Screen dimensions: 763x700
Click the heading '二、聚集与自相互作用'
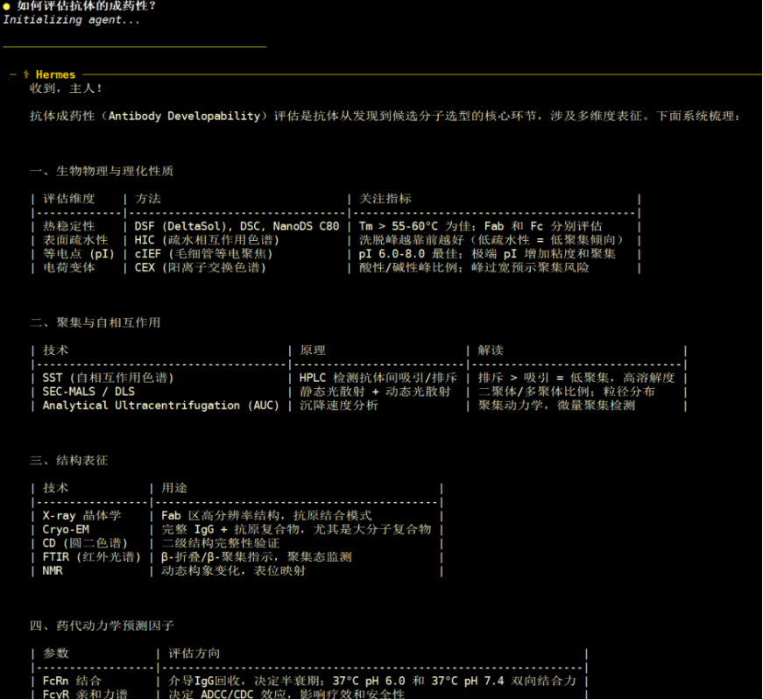95,322
